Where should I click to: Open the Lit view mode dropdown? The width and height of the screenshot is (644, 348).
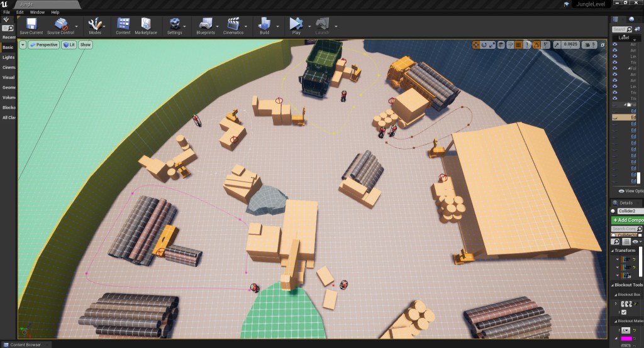69,45
